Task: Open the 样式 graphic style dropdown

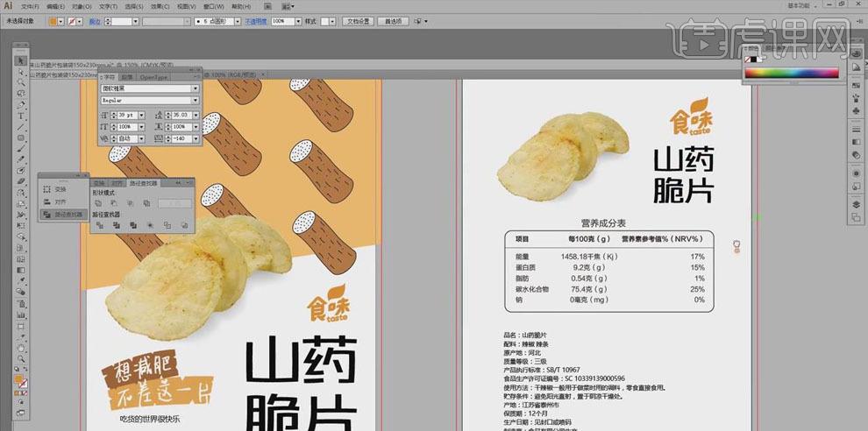Action: click(x=331, y=21)
